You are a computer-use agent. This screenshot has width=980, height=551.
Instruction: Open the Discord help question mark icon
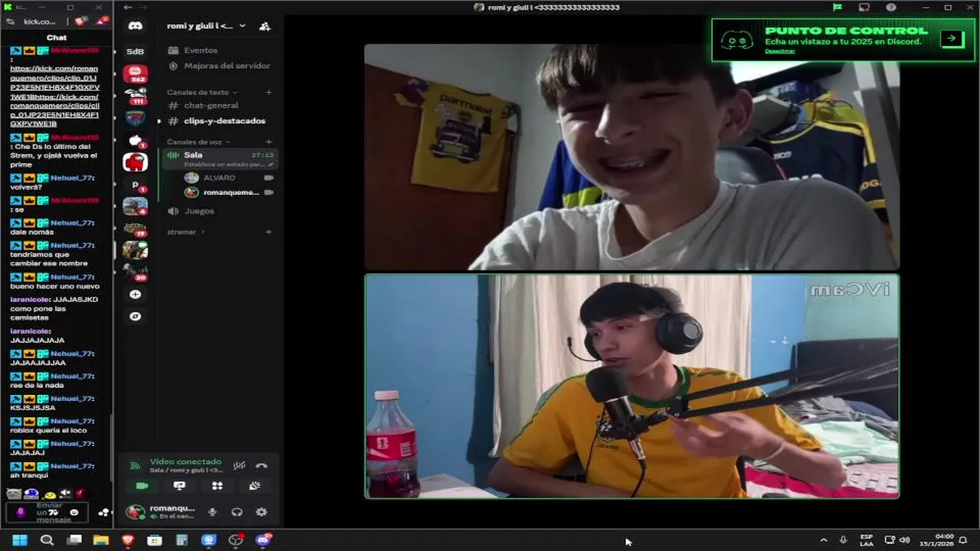pos(891,8)
